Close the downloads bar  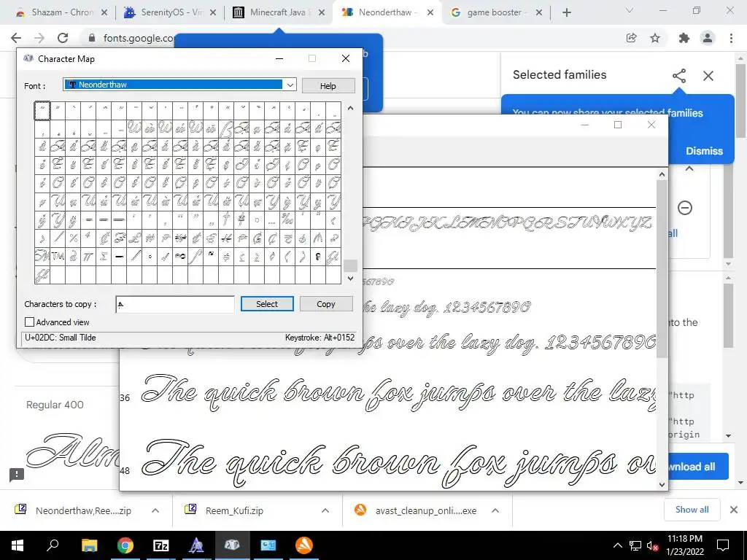click(x=734, y=510)
